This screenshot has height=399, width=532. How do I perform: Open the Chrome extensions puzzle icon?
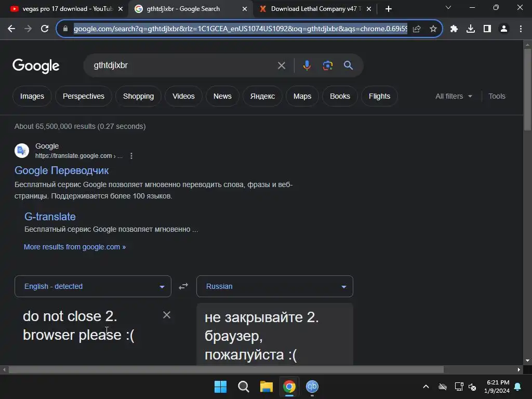point(454,29)
